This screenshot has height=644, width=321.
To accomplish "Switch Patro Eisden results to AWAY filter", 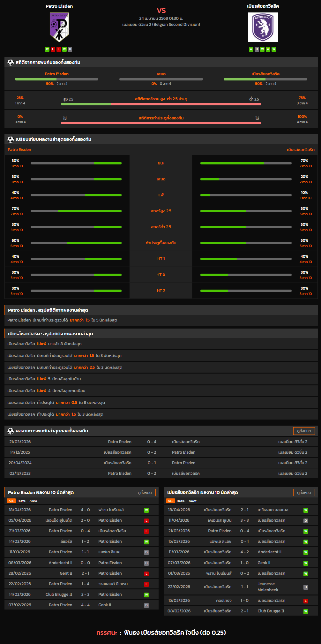I will tap(34, 501).
